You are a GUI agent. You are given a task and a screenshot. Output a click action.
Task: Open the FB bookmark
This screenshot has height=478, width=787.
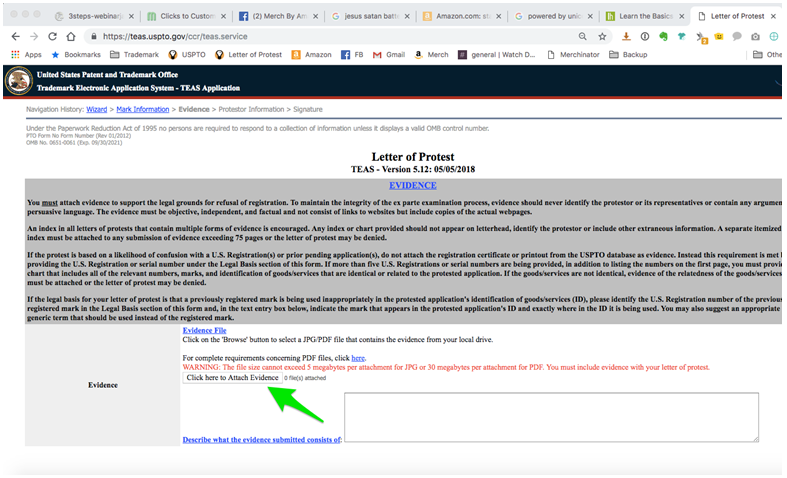352,55
